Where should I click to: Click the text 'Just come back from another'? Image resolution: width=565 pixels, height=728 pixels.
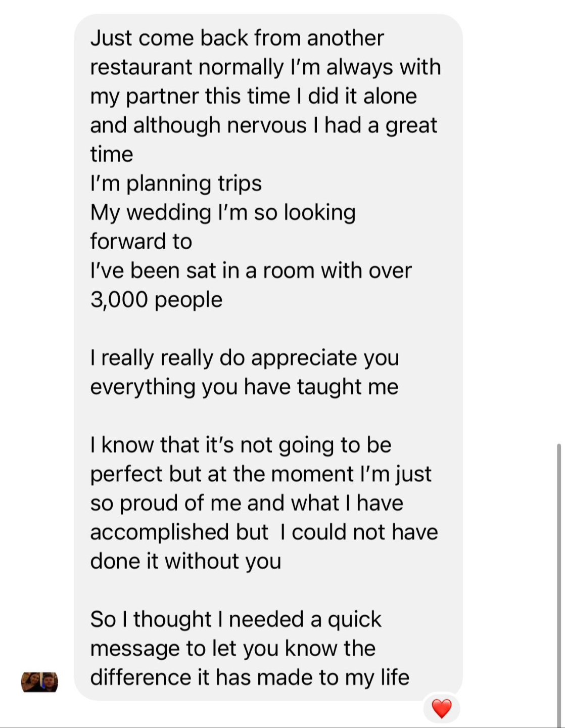tap(237, 38)
